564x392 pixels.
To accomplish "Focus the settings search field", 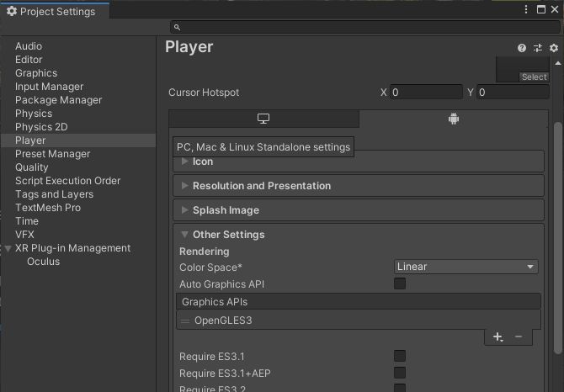I will [x=365, y=27].
